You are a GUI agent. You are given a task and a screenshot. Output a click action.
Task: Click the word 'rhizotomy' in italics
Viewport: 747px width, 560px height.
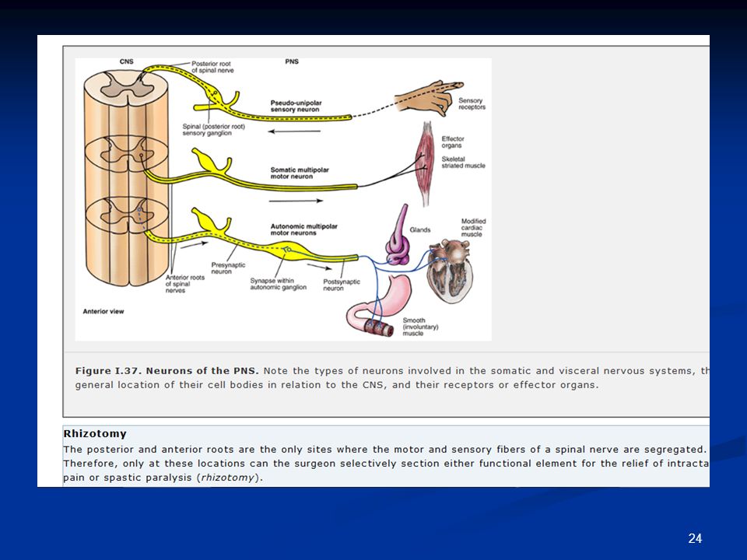[227, 478]
